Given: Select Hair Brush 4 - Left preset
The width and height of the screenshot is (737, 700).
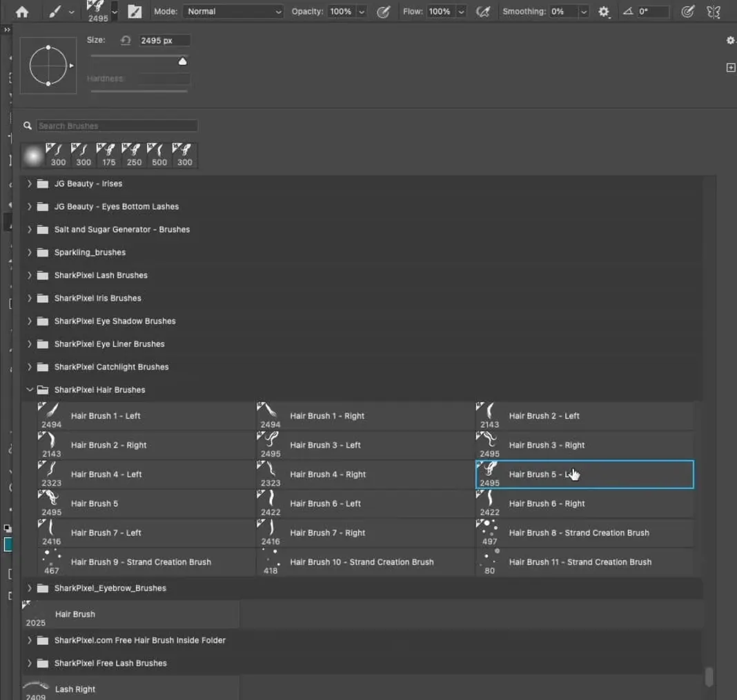Looking at the screenshot, I should [x=146, y=474].
